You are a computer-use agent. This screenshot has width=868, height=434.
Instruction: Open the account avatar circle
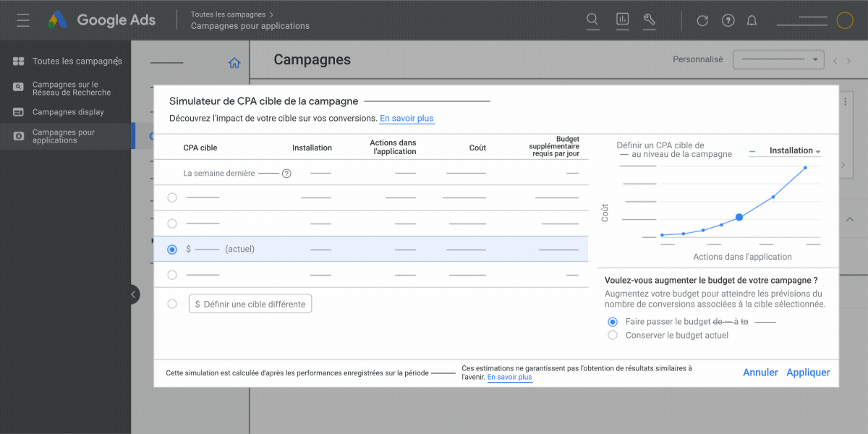[x=845, y=20]
